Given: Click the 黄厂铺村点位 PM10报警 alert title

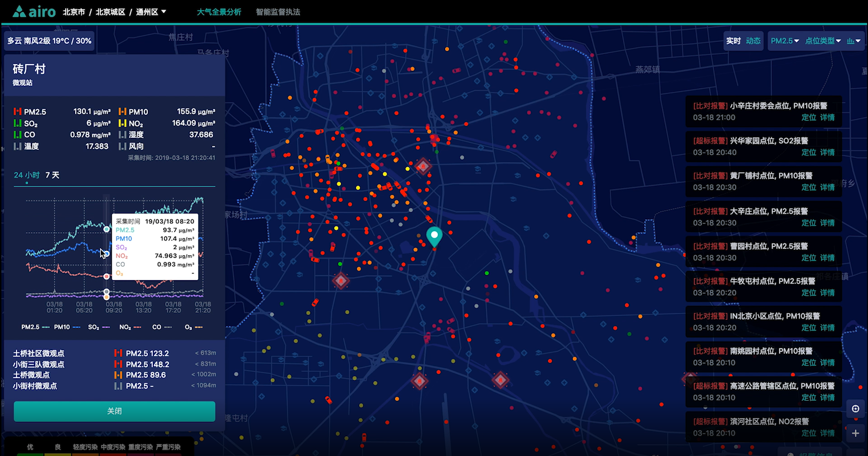Looking at the screenshot, I should [x=771, y=176].
